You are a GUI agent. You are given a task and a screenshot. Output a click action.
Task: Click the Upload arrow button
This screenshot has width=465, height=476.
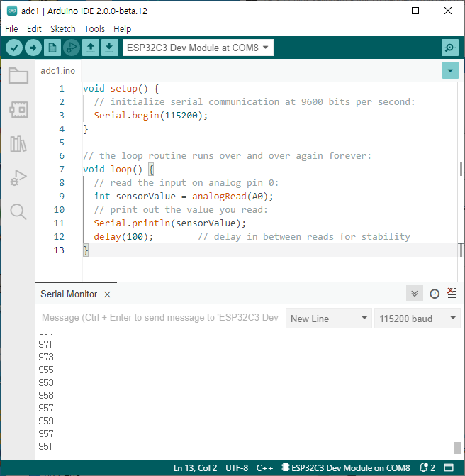point(33,48)
